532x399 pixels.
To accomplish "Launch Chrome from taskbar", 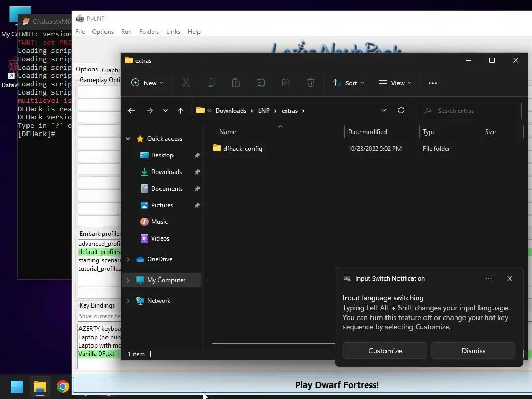I will [x=62, y=387].
